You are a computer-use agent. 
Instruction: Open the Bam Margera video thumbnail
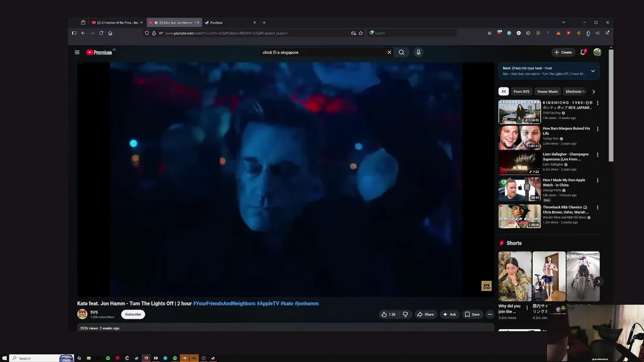coord(520,138)
